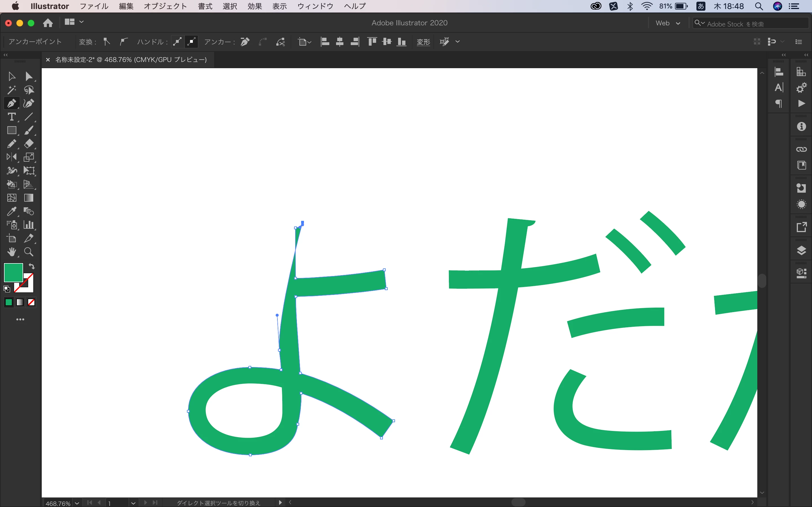Click the 変形 link in control bar
Viewport: 812px width, 507px height.
pos(423,42)
